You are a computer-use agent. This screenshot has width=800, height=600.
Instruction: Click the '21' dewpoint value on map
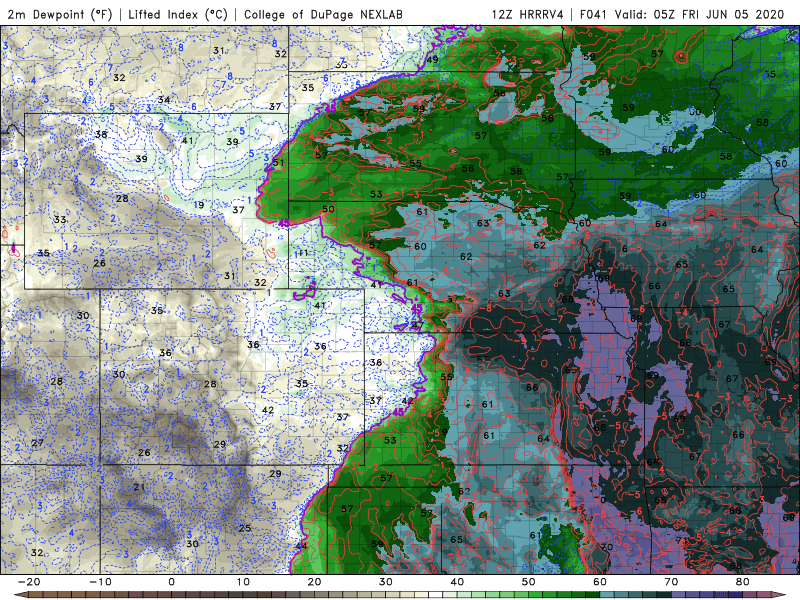(139, 487)
